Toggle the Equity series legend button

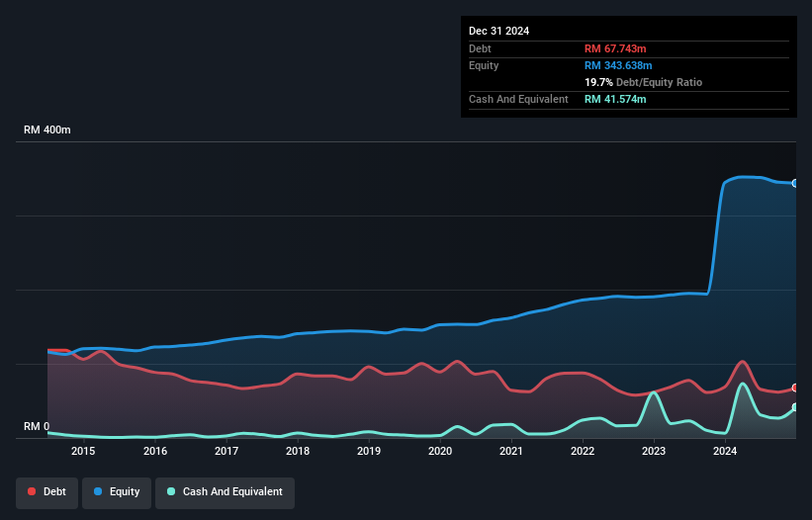pos(117,492)
